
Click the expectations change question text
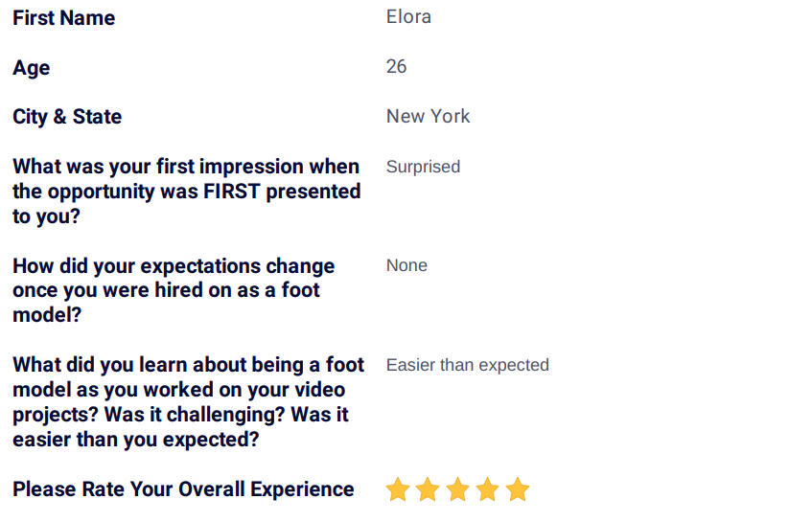click(x=174, y=290)
